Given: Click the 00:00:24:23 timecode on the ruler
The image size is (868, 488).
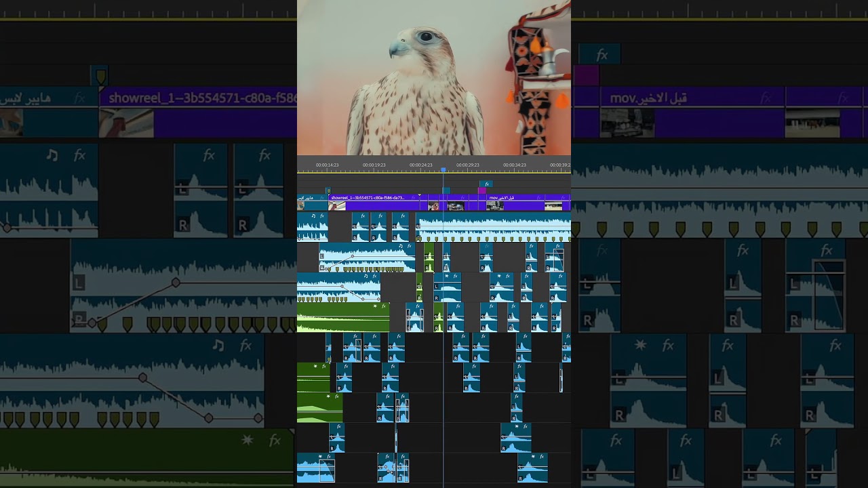Looking at the screenshot, I should point(420,165).
